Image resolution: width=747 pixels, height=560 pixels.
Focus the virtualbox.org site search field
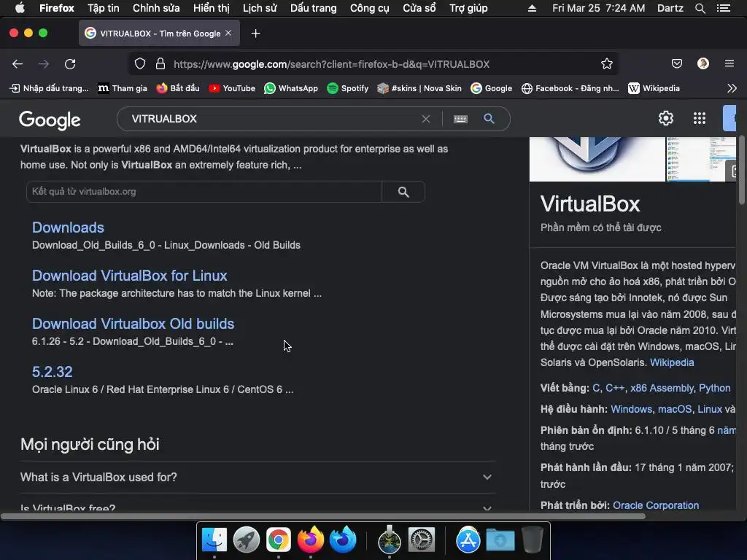point(204,192)
